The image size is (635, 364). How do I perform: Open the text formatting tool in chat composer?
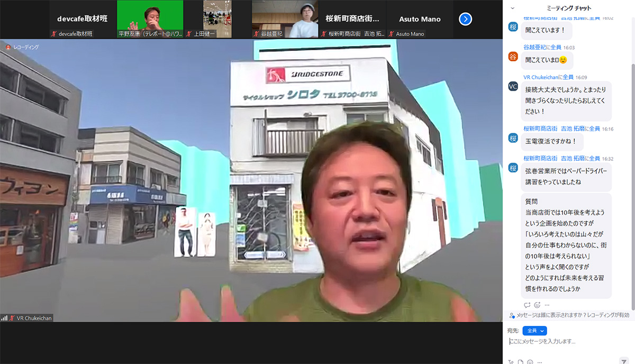coord(511,362)
